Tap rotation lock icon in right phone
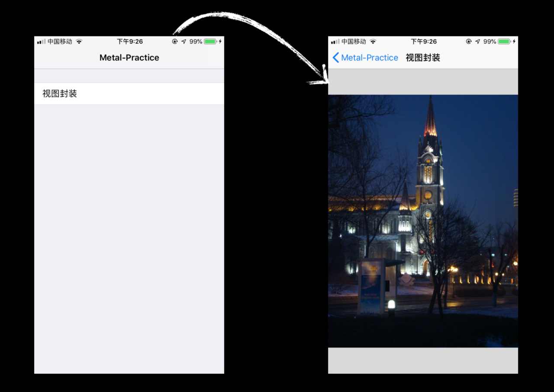The image size is (554, 392). pos(469,42)
